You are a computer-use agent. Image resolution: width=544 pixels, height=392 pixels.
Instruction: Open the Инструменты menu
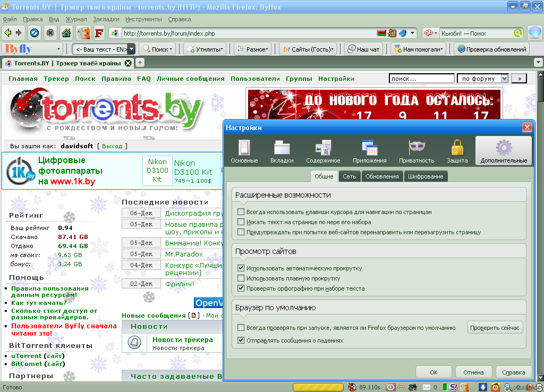143,19
